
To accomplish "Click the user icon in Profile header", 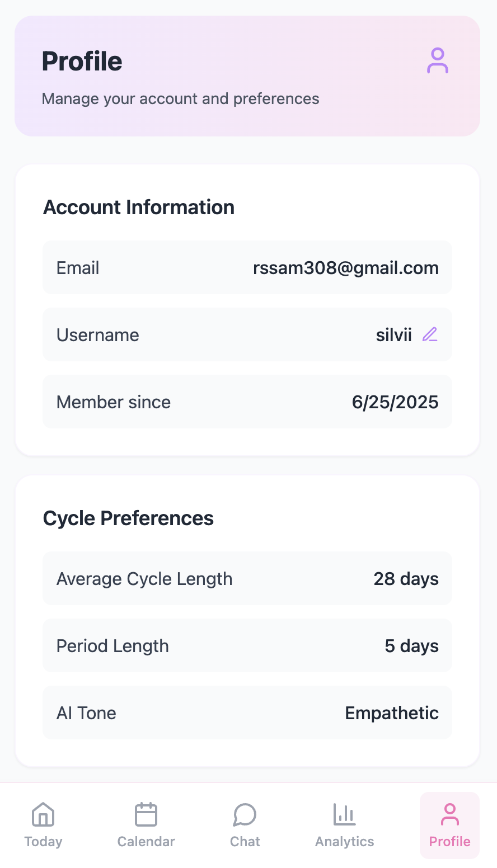I will [437, 61].
